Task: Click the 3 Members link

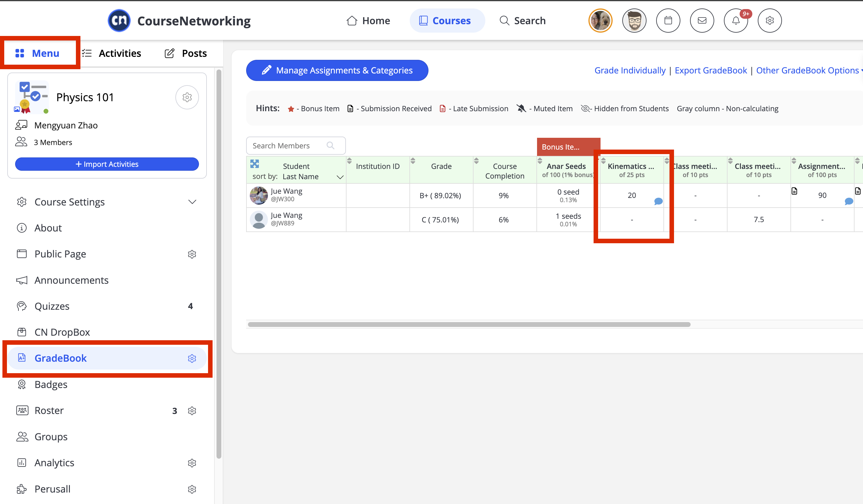Action: point(53,142)
